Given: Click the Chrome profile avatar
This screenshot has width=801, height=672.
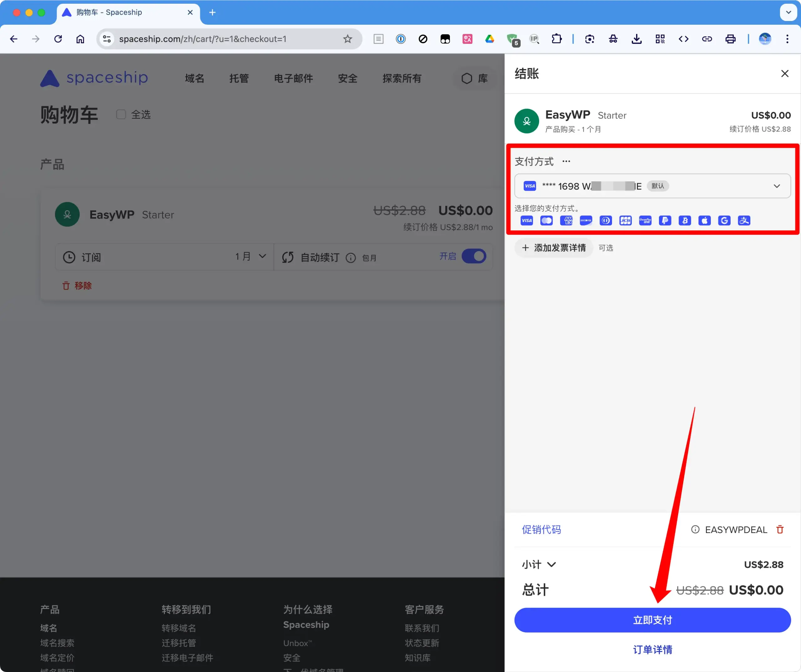Looking at the screenshot, I should click(765, 39).
